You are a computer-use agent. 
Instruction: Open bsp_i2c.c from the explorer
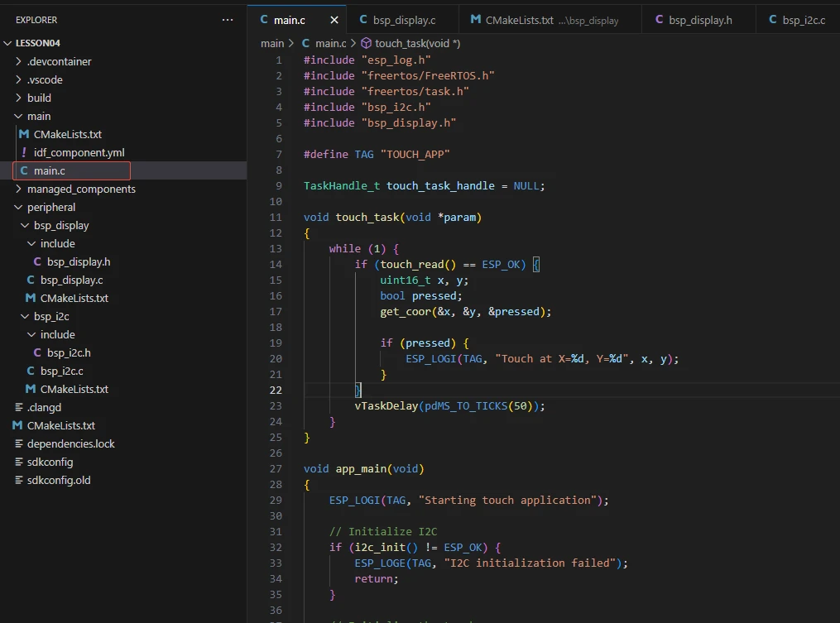tap(61, 371)
